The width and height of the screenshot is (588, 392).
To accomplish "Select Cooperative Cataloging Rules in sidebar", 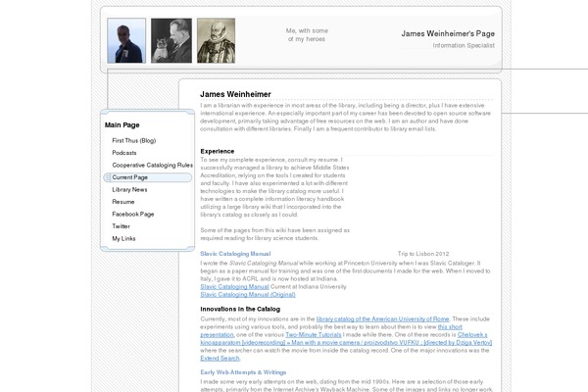I will click(x=152, y=165).
